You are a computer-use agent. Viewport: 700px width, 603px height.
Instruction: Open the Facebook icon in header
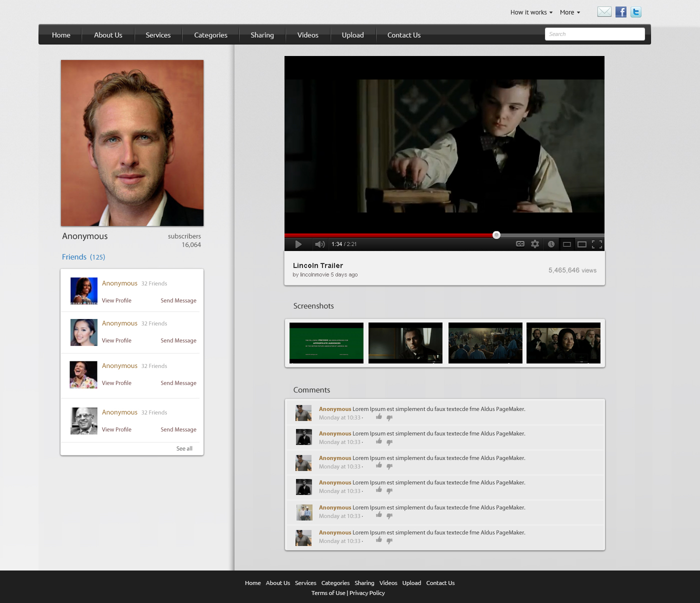[621, 12]
